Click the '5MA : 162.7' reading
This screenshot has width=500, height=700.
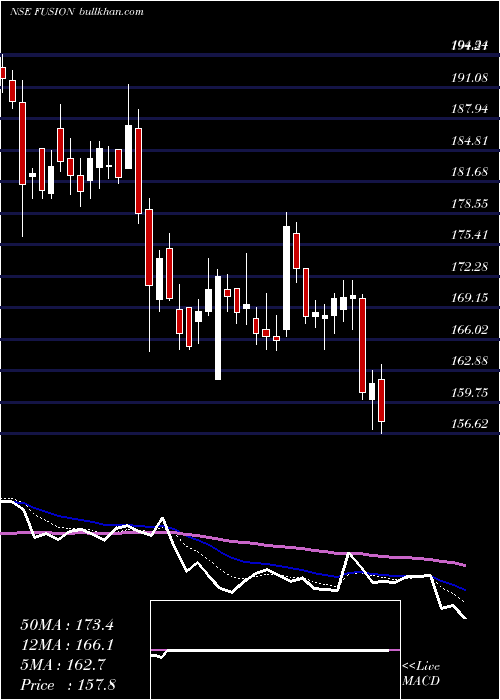[63, 665]
